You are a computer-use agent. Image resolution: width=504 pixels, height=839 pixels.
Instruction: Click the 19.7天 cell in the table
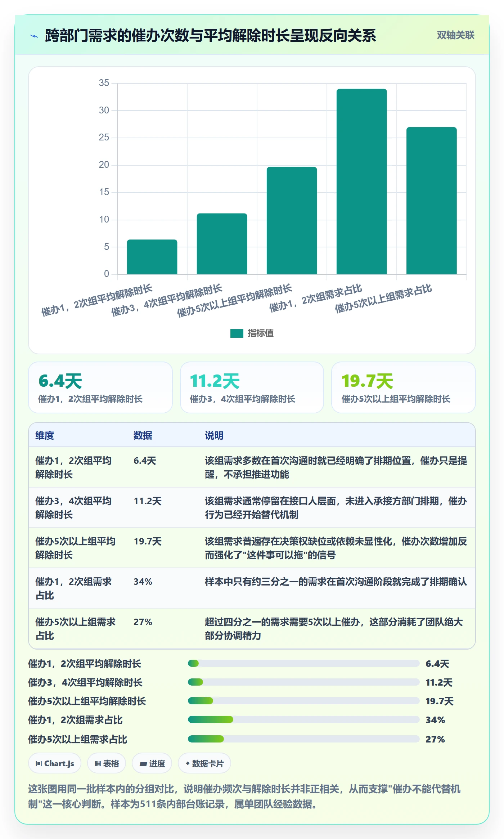pos(148,541)
